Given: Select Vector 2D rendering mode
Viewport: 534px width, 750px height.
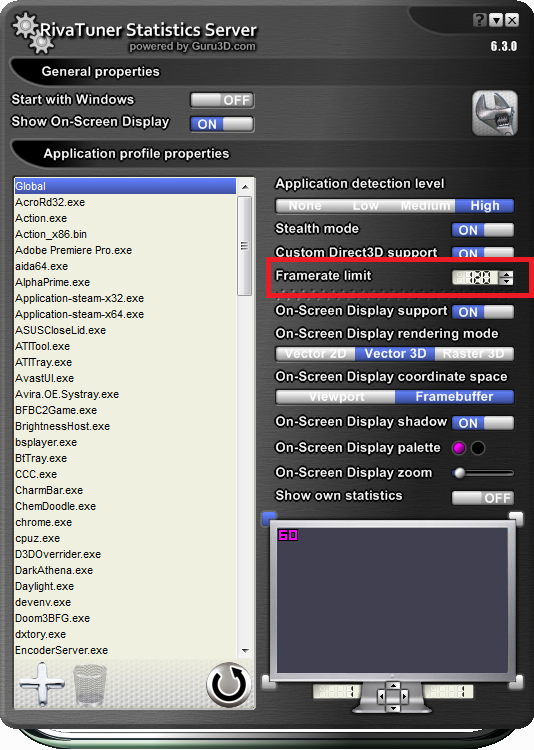Looking at the screenshot, I should click(315, 354).
